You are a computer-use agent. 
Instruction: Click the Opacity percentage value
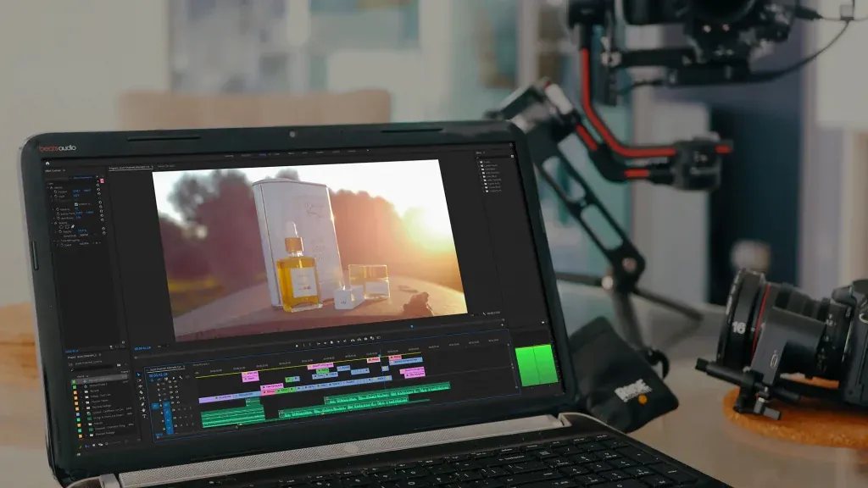click(x=82, y=230)
